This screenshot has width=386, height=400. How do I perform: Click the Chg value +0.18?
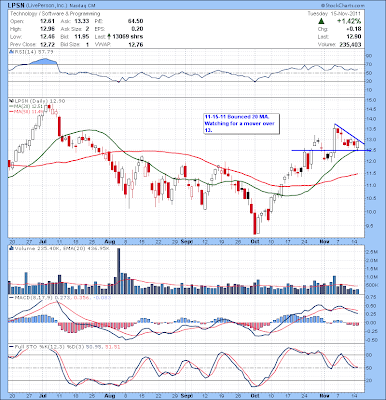[354, 29]
